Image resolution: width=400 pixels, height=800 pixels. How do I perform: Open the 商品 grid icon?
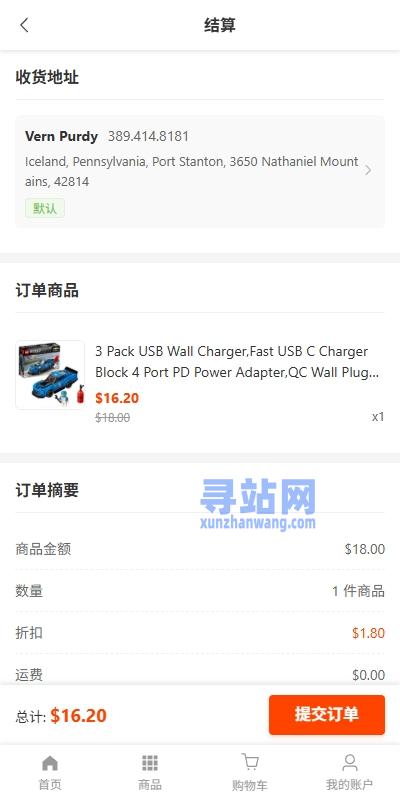tap(149, 763)
